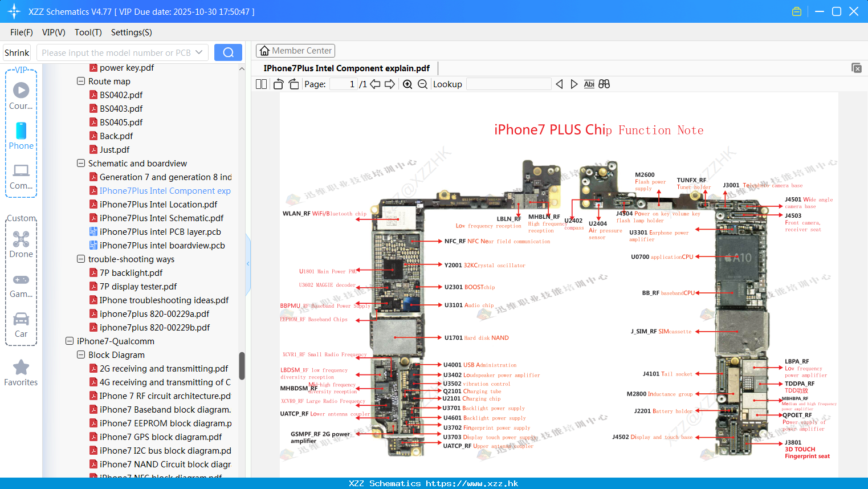Click the VIP sidebar group label
868x489 pixels.
tap(21, 70)
